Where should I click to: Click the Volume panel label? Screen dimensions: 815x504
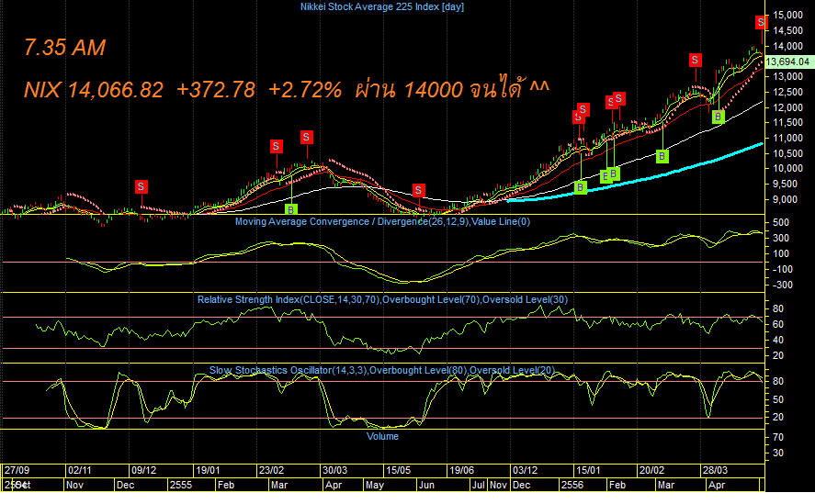pyautogui.click(x=382, y=436)
